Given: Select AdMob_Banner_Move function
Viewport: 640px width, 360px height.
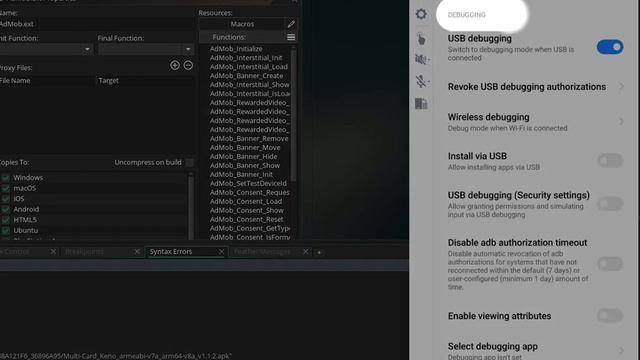Looking at the screenshot, I should [x=245, y=147].
